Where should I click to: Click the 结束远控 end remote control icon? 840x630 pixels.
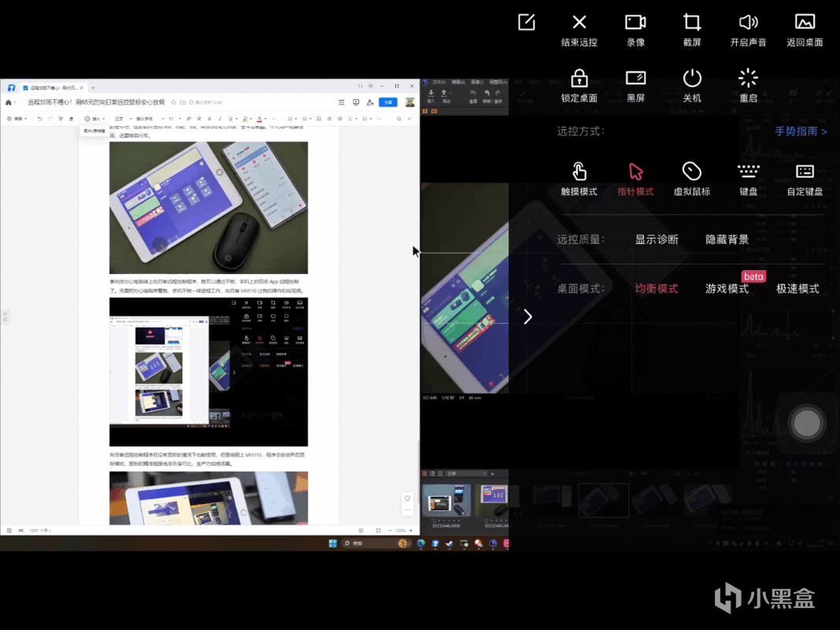(x=579, y=30)
